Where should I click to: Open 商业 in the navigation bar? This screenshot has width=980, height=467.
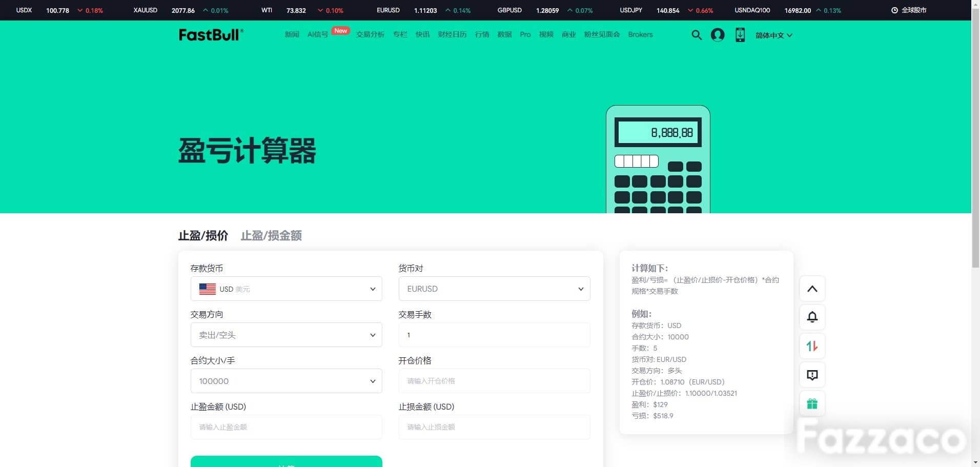click(569, 34)
